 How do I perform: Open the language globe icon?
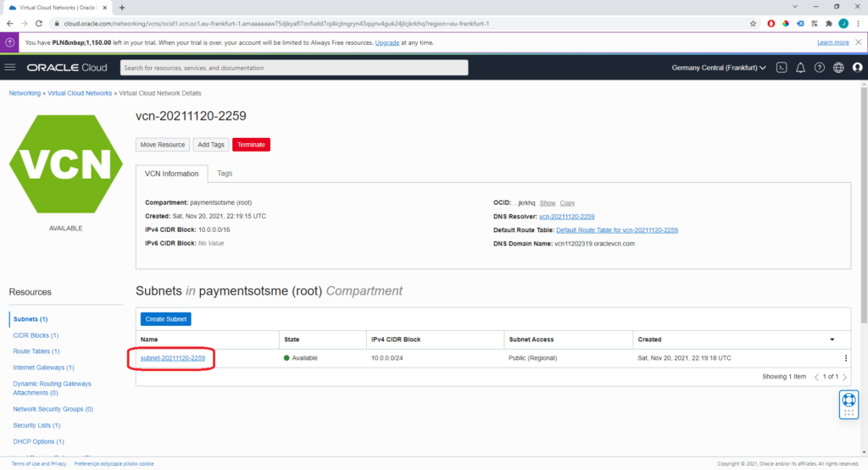point(838,68)
